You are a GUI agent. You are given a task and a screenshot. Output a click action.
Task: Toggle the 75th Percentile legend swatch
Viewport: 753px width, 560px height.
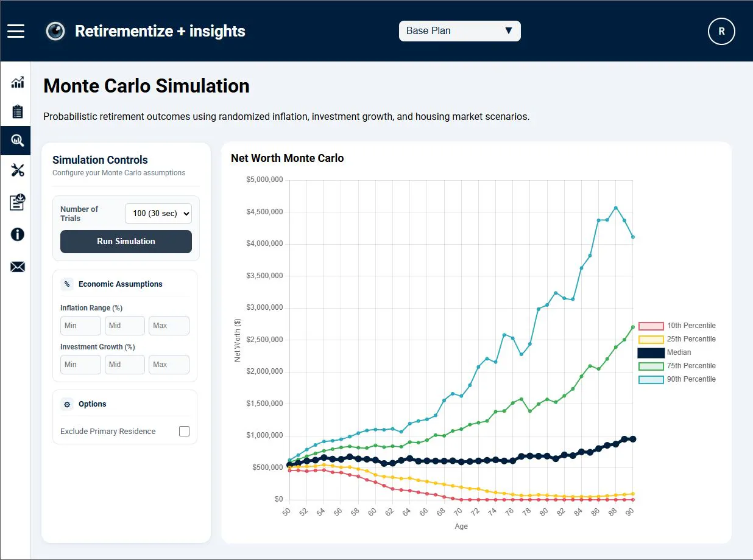click(651, 366)
